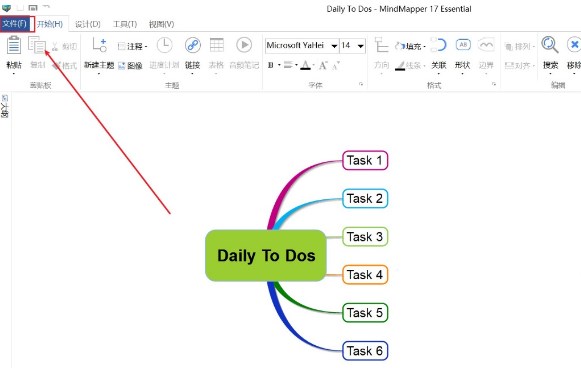Click the 边界 boundary icon
The height and width of the screenshot is (368, 581).
tap(487, 45)
